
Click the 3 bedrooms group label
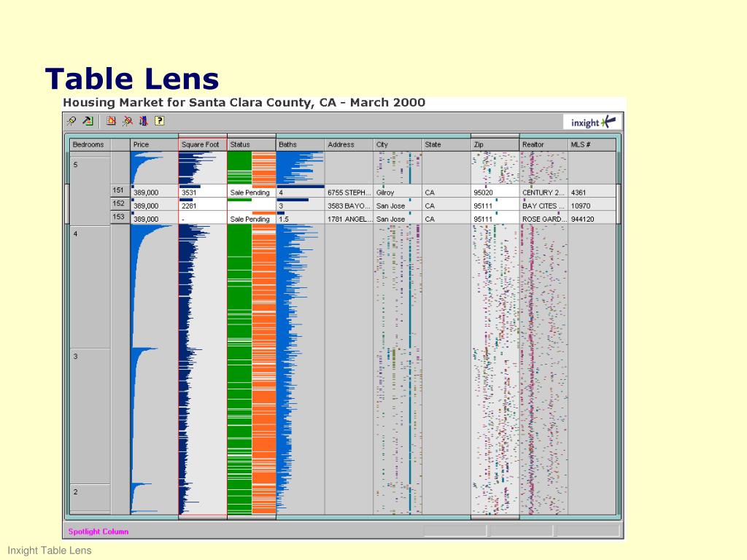click(x=75, y=356)
